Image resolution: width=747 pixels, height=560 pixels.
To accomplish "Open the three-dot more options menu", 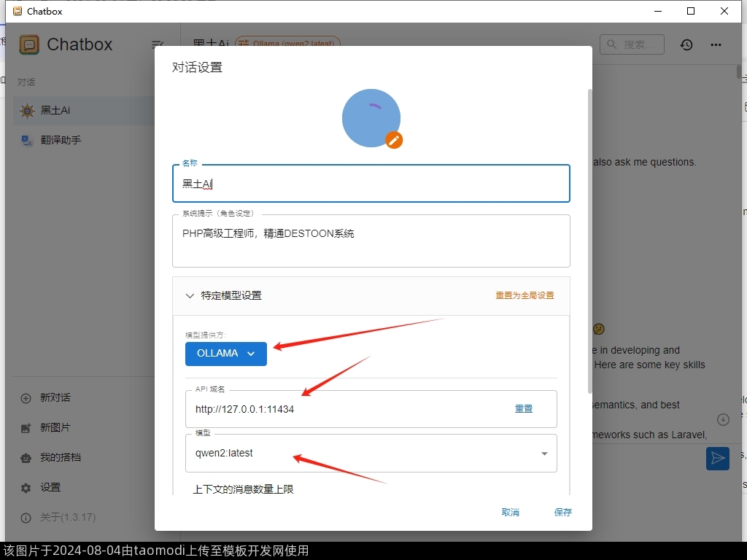I will click(x=716, y=44).
